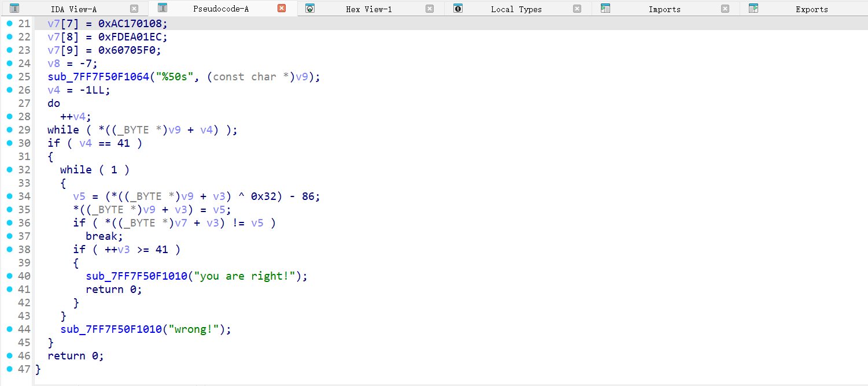Image resolution: width=868 pixels, height=386 pixels.
Task: Close the Local Types tab
Action: 577,9
